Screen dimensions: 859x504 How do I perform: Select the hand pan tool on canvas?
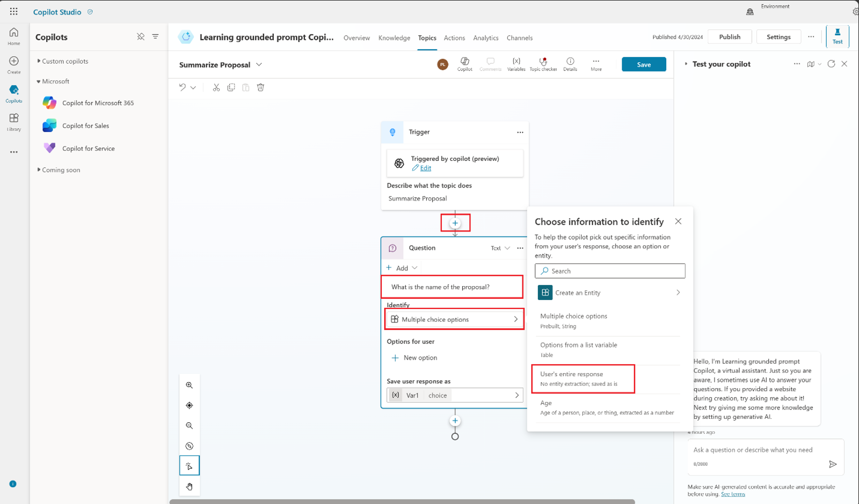[x=189, y=486]
